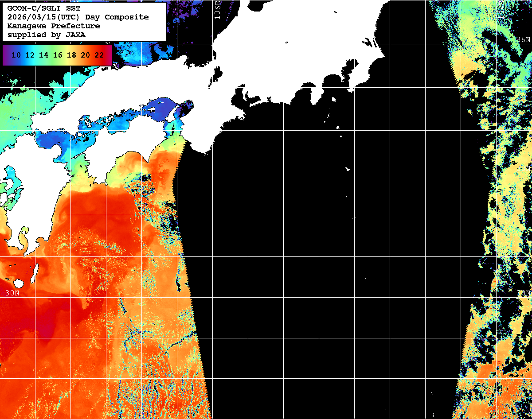532x419 pixels.
Task: Select the 16 mark on temperature scale
Action: point(58,55)
